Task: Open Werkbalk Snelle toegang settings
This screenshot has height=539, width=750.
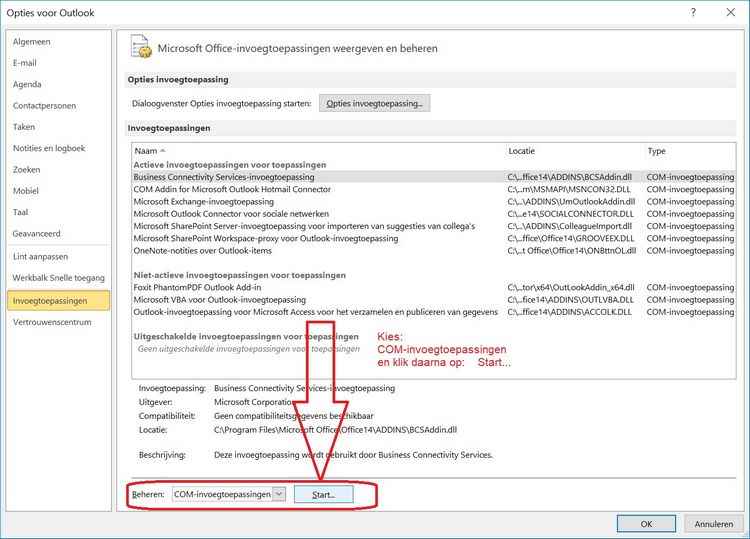Action: tap(58, 278)
